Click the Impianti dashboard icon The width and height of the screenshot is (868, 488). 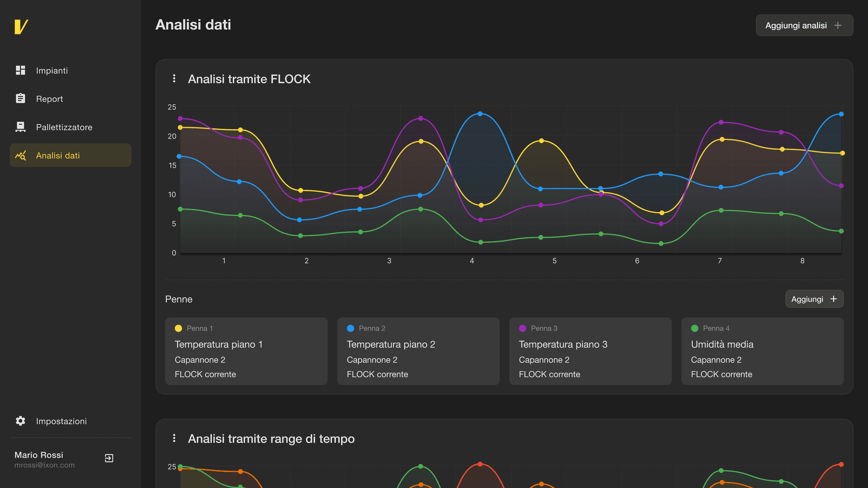coord(20,70)
